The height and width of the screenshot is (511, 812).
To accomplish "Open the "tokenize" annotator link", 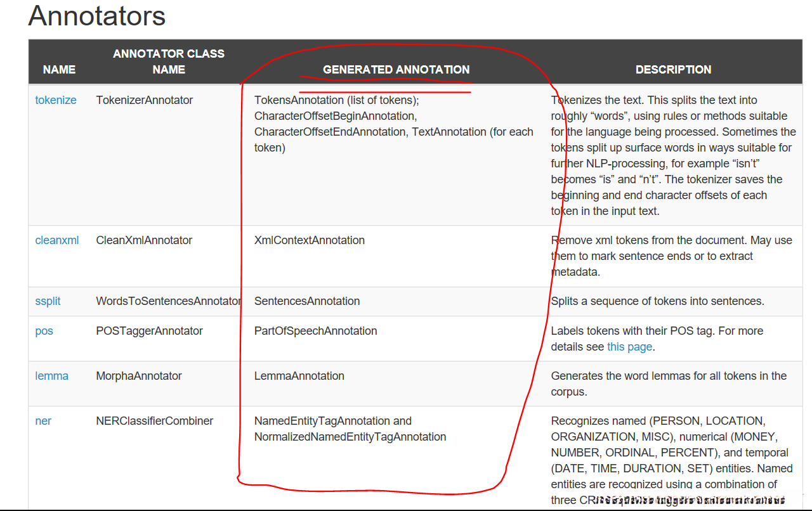I will [56, 100].
